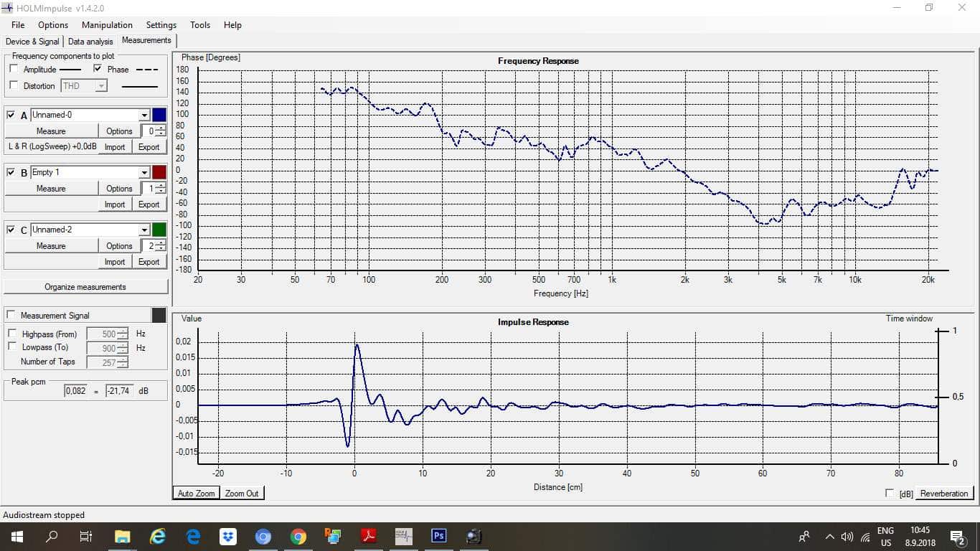The height and width of the screenshot is (551, 980).
Task: Click the HOLMImpulse title bar app icon
Action: [x=7, y=7]
